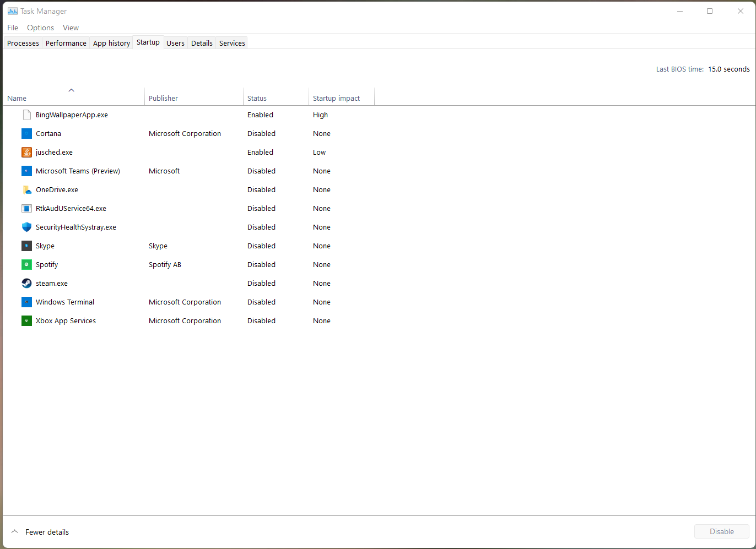Select the Java jusched.exe icon
Image resolution: width=756 pixels, height=549 pixels.
point(26,153)
